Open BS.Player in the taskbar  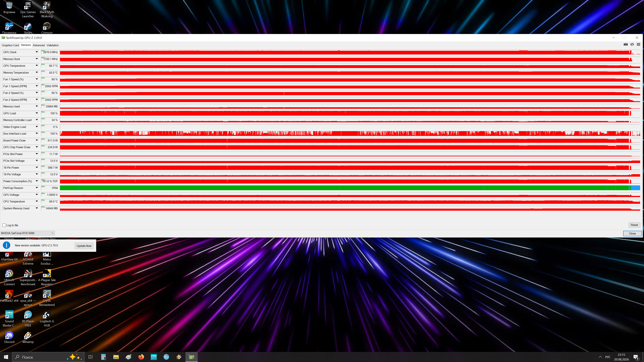pyautogui.click(x=166, y=357)
